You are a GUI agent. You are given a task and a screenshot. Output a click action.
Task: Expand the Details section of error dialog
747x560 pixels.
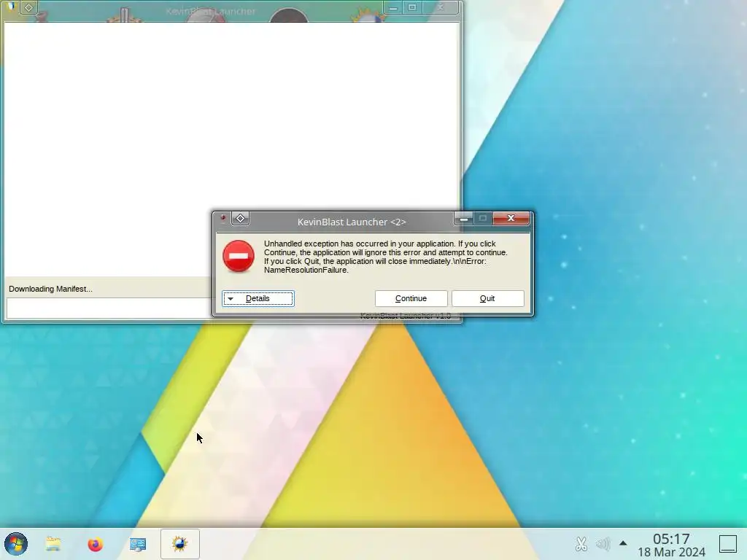tap(258, 298)
